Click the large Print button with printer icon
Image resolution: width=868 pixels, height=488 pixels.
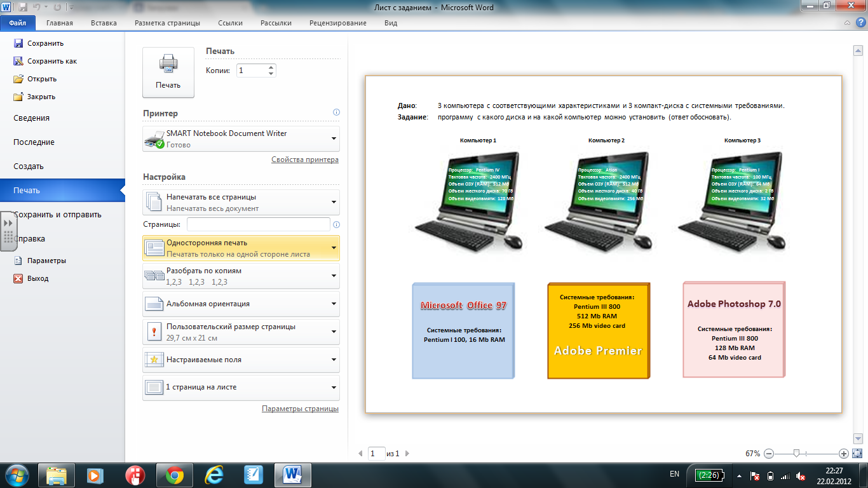168,72
